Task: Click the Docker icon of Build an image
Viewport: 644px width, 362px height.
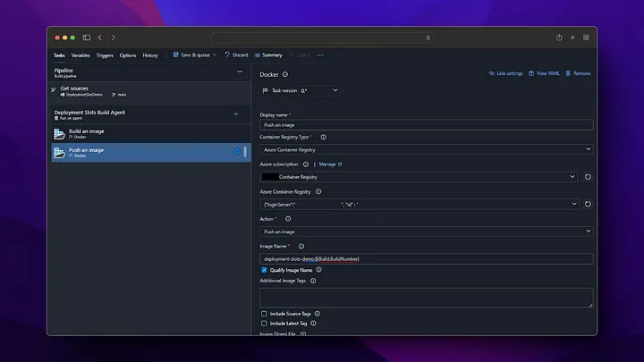Action: pyautogui.click(x=60, y=134)
